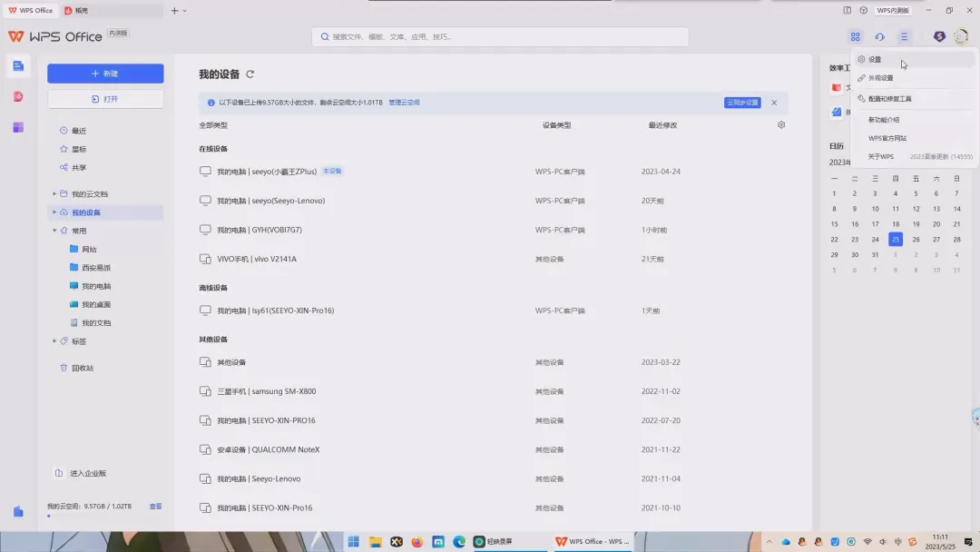Open the new-tab dropdown arrow
Screen dimensions: 980x552
(184, 11)
